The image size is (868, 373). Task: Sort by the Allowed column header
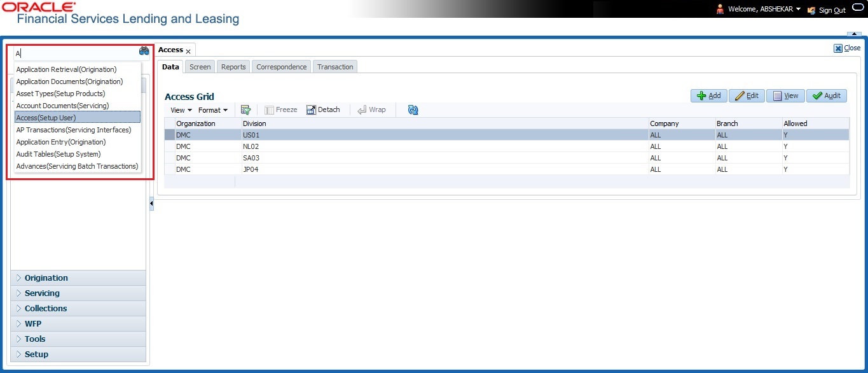click(x=815, y=123)
